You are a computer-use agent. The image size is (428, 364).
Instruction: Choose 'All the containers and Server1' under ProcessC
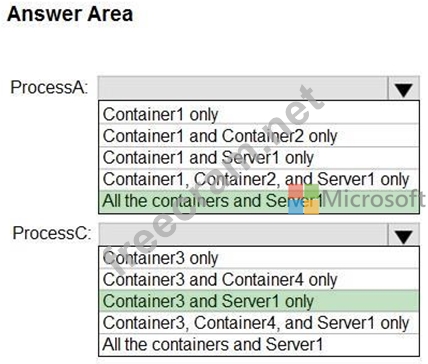click(259, 344)
